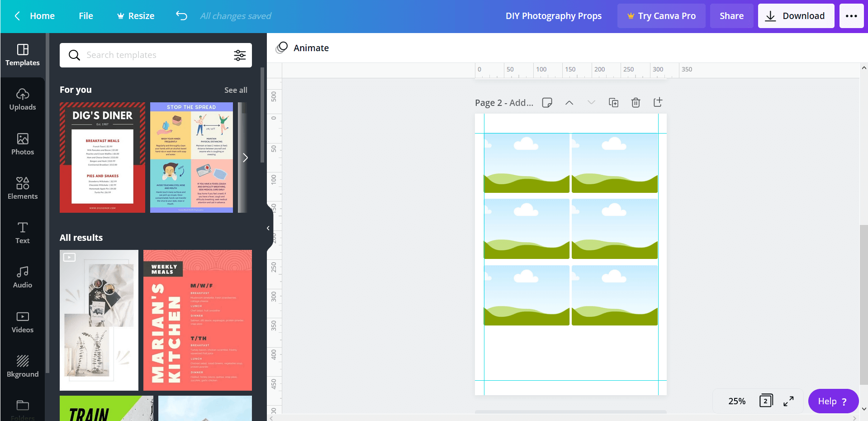Open more options with the ellipsis menu
868x421 pixels.
pyautogui.click(x=852, y=15)
